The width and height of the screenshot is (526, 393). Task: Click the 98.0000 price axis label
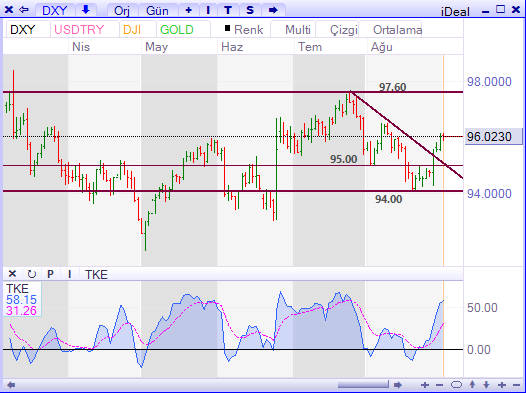(x=489, y=81)
